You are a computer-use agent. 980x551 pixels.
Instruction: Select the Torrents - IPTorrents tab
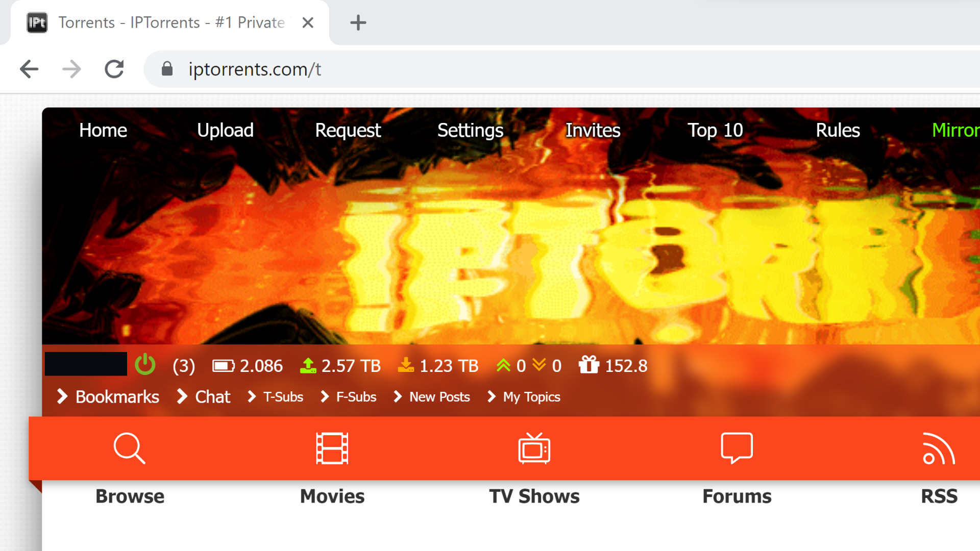point(169,22)
